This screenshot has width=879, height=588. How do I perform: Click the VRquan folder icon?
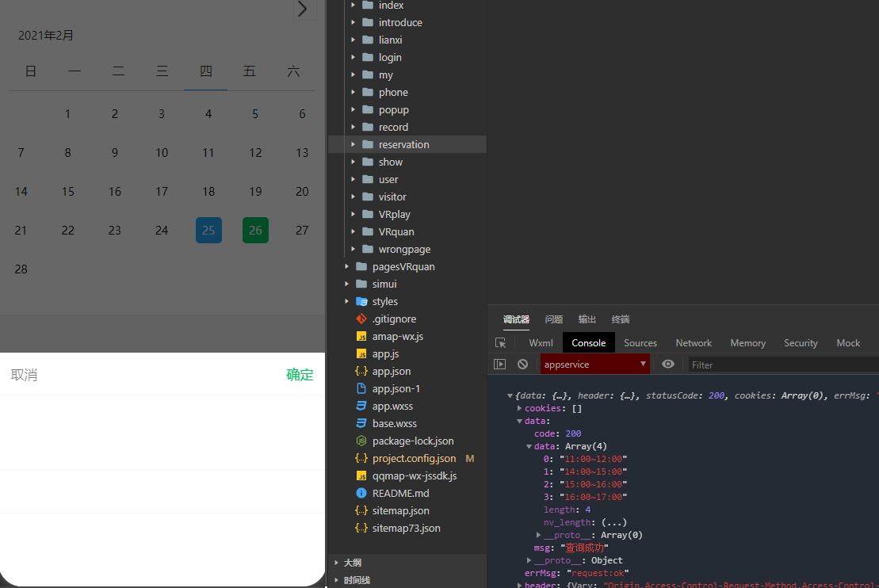tap(368, 231)
